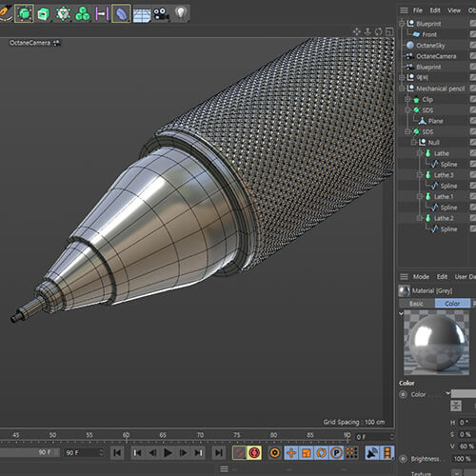Click the viewport move-camera icon

click(x=357, y=31)
